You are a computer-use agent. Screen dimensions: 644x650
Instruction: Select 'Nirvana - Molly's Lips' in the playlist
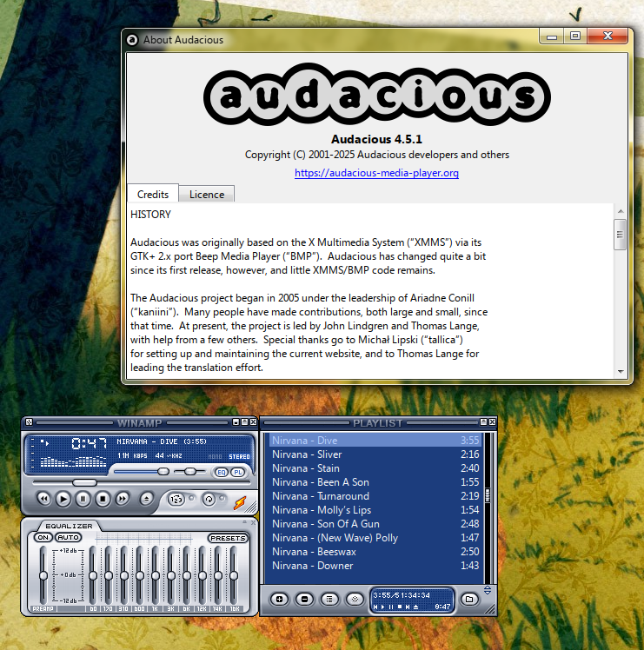click(375, 510)
